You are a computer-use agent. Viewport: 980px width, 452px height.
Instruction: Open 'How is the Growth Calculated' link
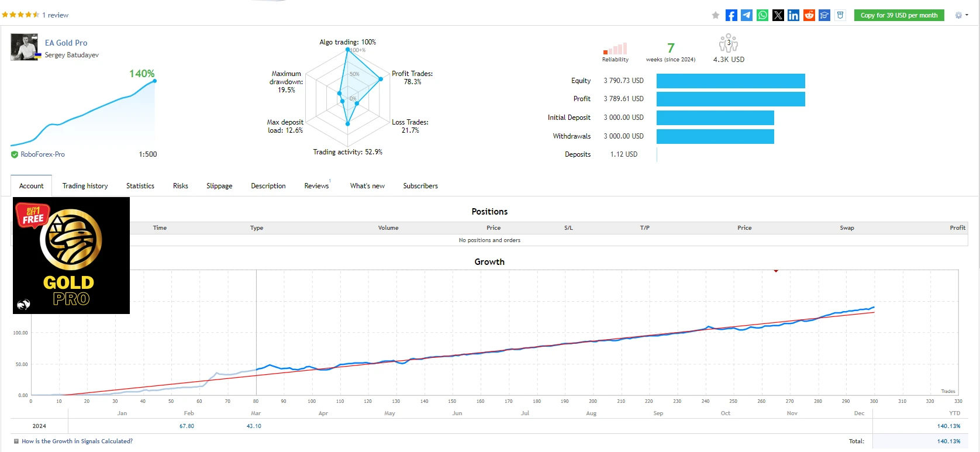pos(77,441)
